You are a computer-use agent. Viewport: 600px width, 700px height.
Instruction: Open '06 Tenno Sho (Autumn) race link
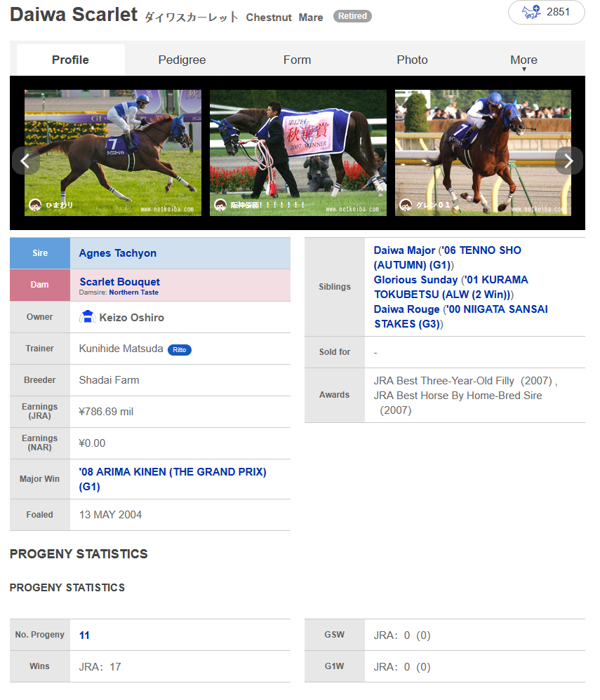point(447,257)
